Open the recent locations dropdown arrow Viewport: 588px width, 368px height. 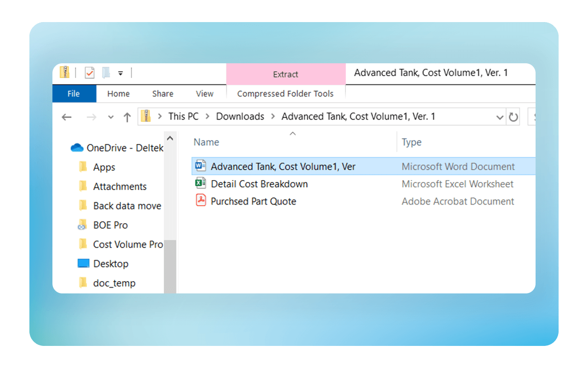[x=111, y=117]
